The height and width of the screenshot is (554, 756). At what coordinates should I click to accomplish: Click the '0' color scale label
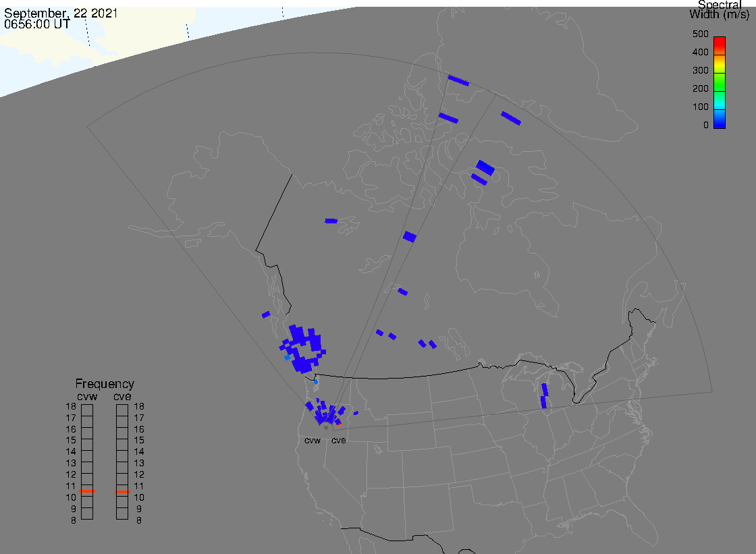pyautogui.click(x=706, y=126)
